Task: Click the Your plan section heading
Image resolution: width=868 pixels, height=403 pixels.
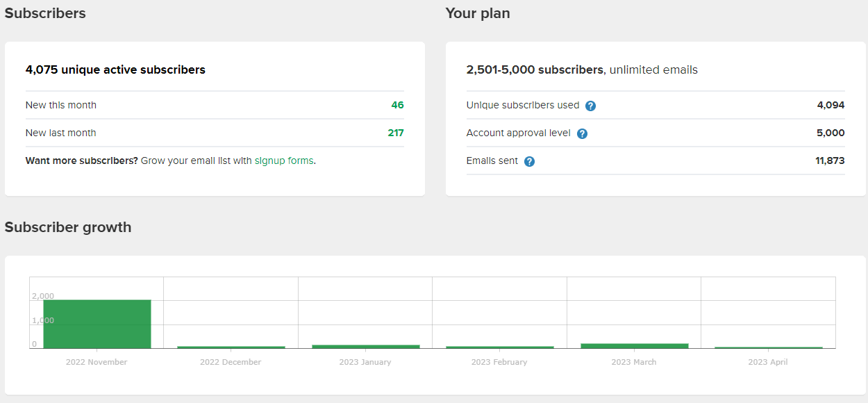Action: [x=478, y=13]
